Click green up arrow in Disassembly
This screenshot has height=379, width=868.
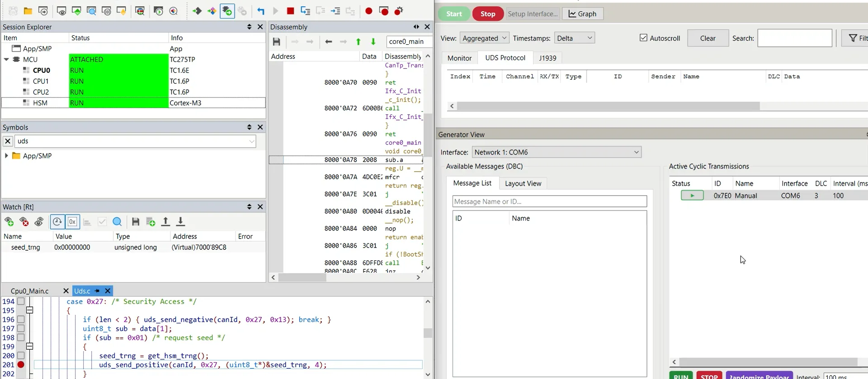(x=359, y=42)
